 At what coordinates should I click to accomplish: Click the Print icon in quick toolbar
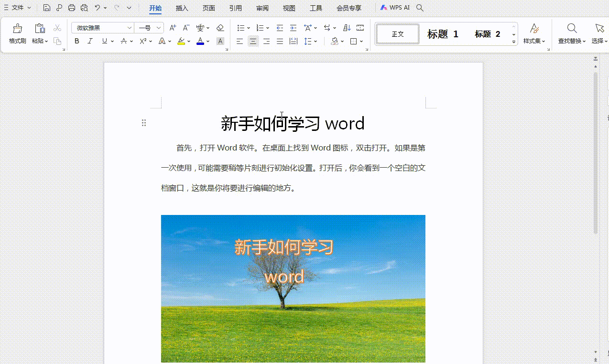click(x=72, y=8)
